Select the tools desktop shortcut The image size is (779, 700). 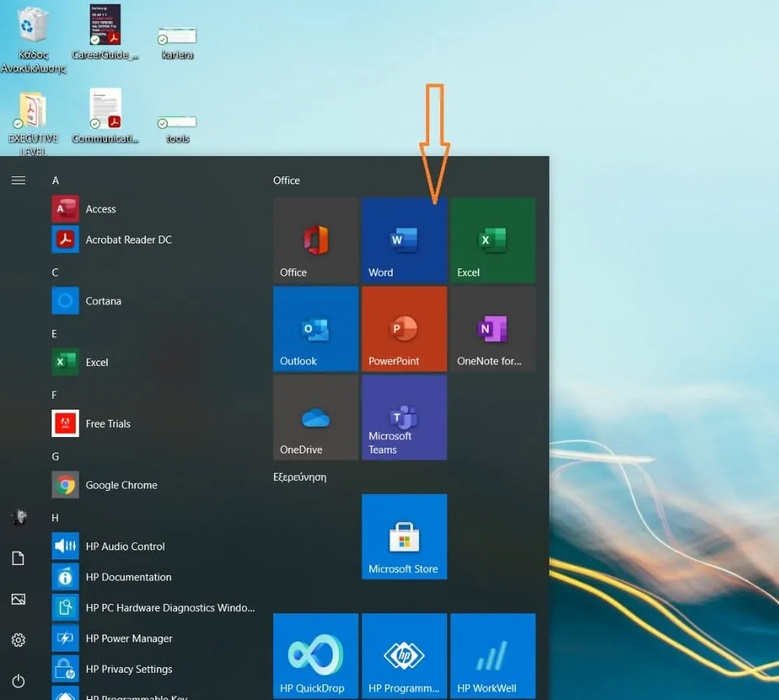(x=177, y=130)
